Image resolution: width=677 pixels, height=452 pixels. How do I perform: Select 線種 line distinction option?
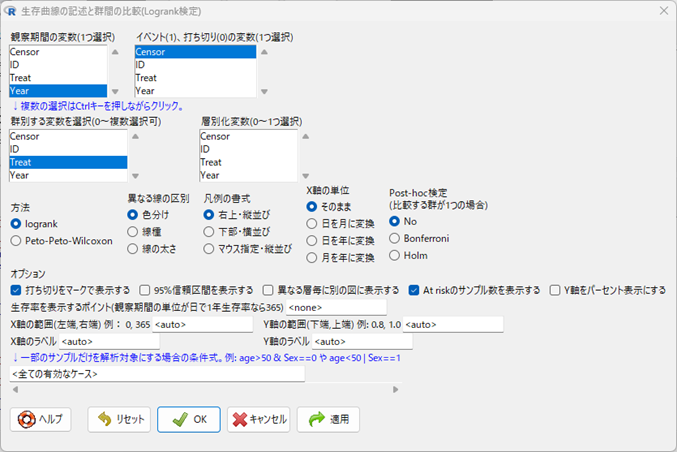click(133, 231)
